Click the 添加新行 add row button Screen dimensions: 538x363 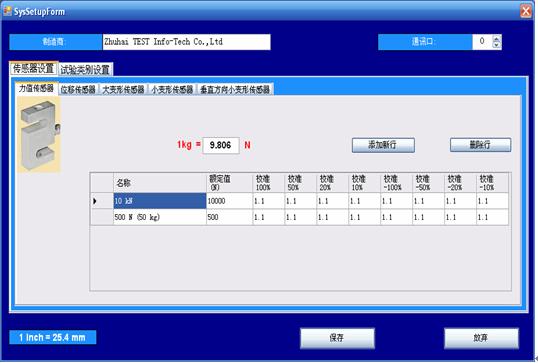[x=383, y=145]
